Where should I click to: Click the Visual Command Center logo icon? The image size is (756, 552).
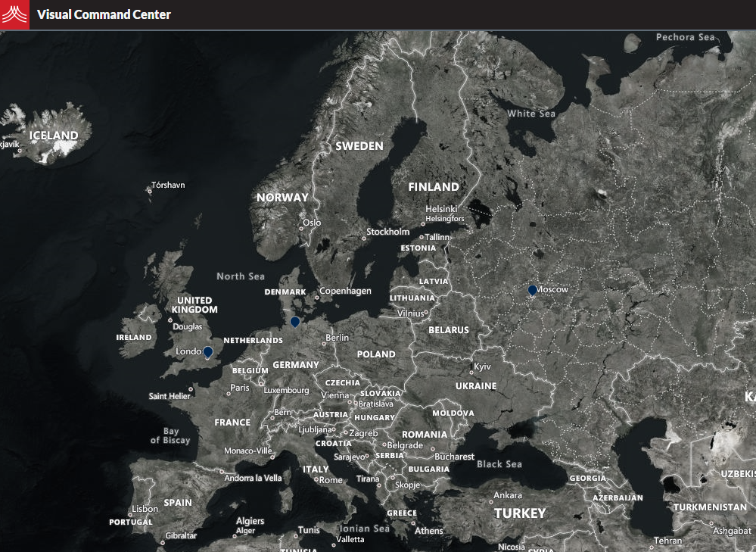coord(15,14)
